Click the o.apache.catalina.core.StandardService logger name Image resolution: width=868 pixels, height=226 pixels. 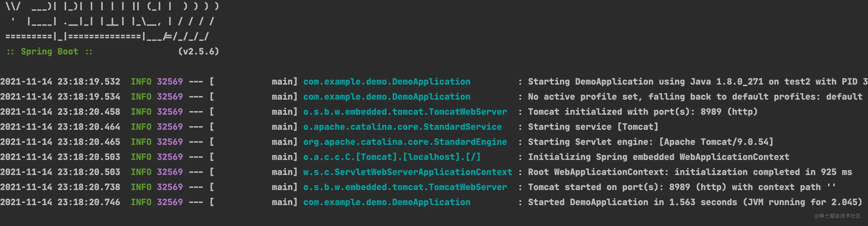pyautogui.click(x=402, y=127)
